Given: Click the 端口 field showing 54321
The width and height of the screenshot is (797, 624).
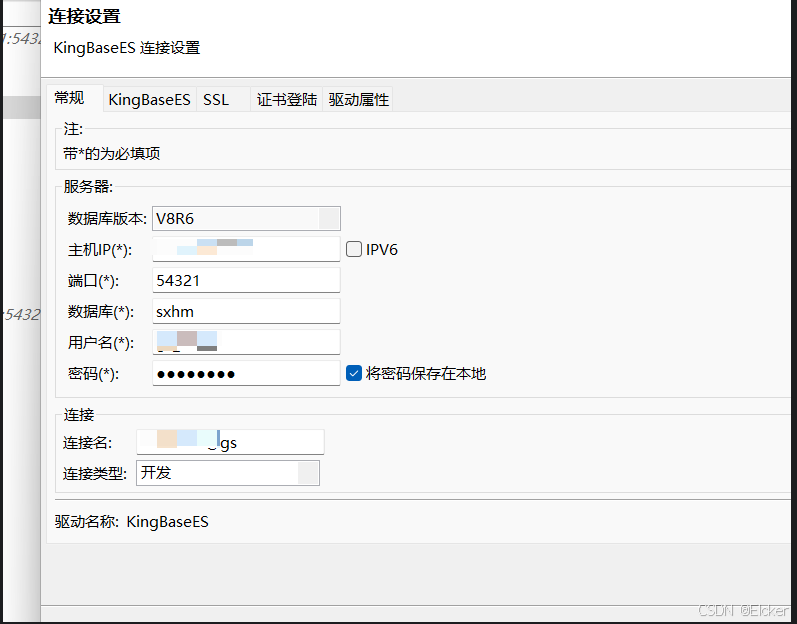Looking at the screenshot, I should (x=246, y=280).
